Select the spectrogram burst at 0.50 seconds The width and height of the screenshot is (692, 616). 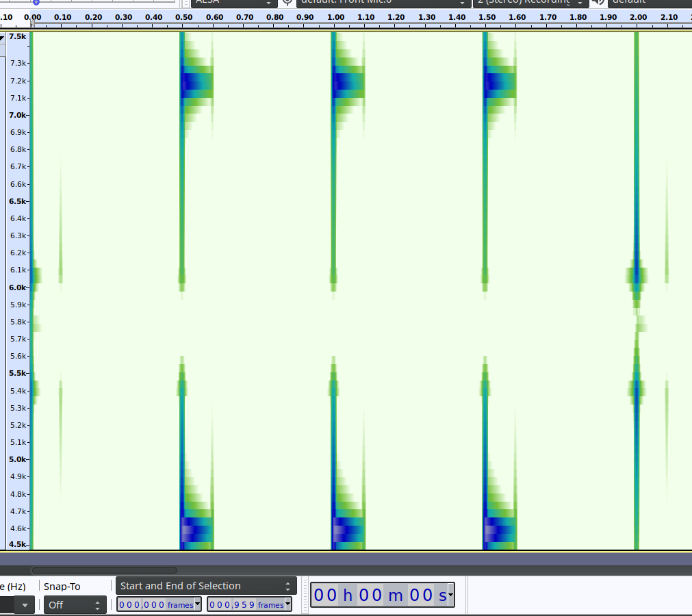click(x=181, y=274)
